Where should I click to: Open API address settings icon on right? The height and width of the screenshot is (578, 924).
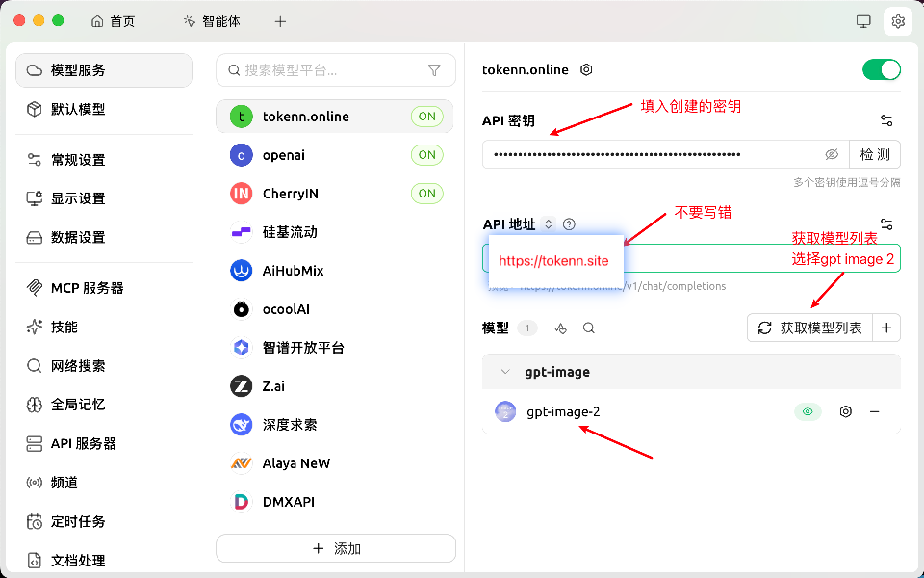(886, 224)
